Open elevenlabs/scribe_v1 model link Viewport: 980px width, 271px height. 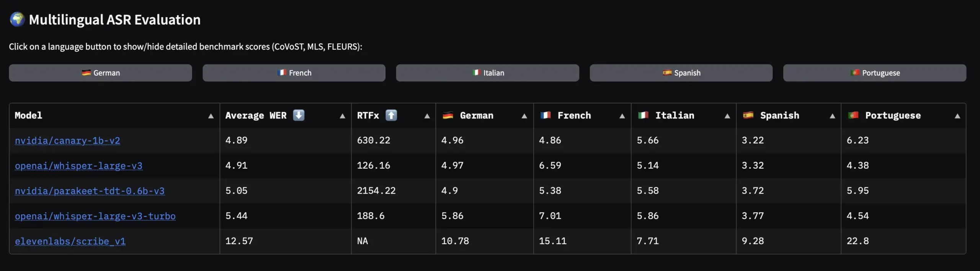coord(70,241)
